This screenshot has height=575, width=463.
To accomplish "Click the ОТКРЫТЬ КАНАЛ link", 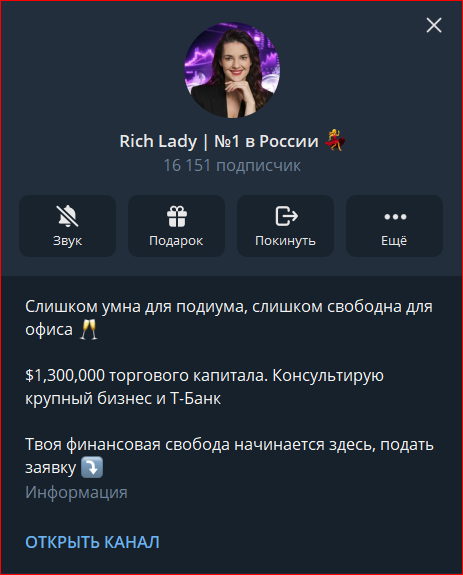I will (92, 542).
